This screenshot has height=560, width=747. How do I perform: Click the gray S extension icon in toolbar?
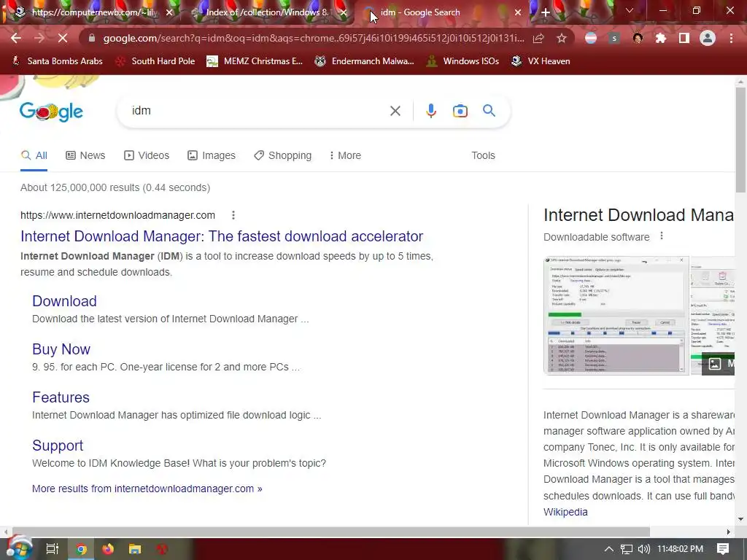click(614, 38)
